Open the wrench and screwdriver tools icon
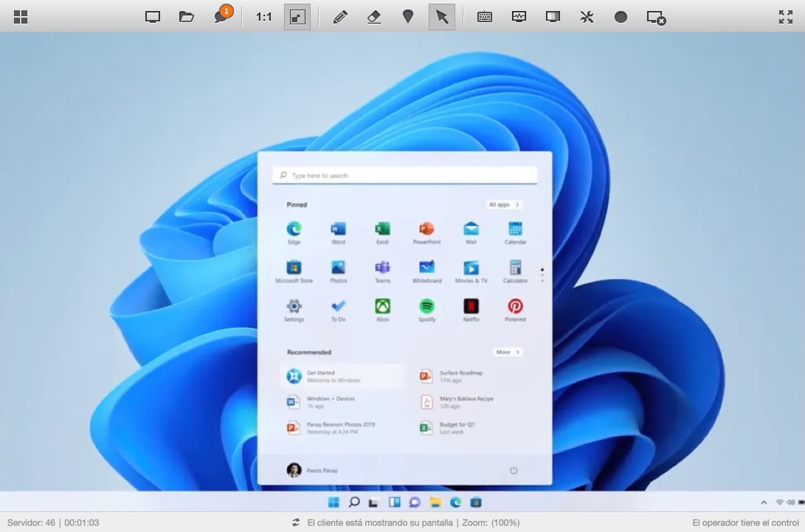 587,17
